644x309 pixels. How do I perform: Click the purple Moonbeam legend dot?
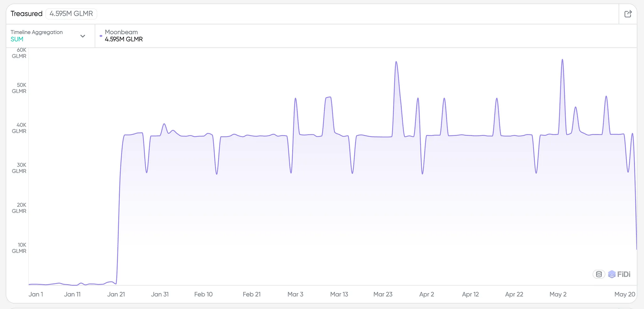pyautogui.click(x=101, y=36)
